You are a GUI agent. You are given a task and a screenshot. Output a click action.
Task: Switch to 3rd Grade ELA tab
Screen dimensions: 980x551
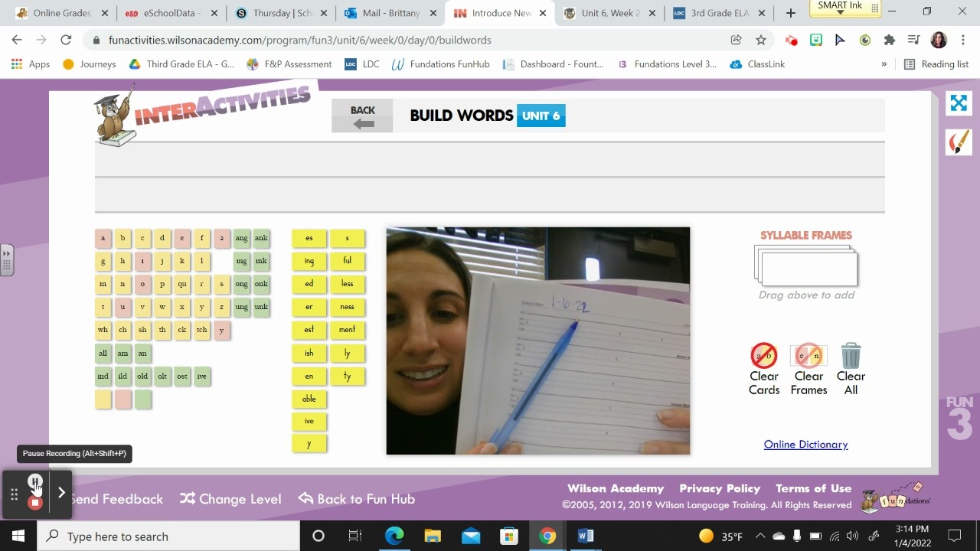point(720,13)
